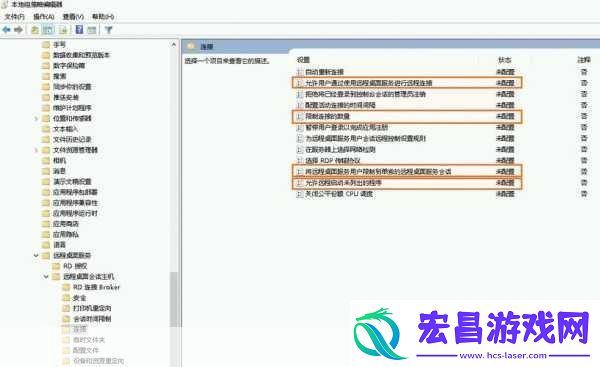
Task: Select the 应用程序运行时 folder
Action: 75,213
